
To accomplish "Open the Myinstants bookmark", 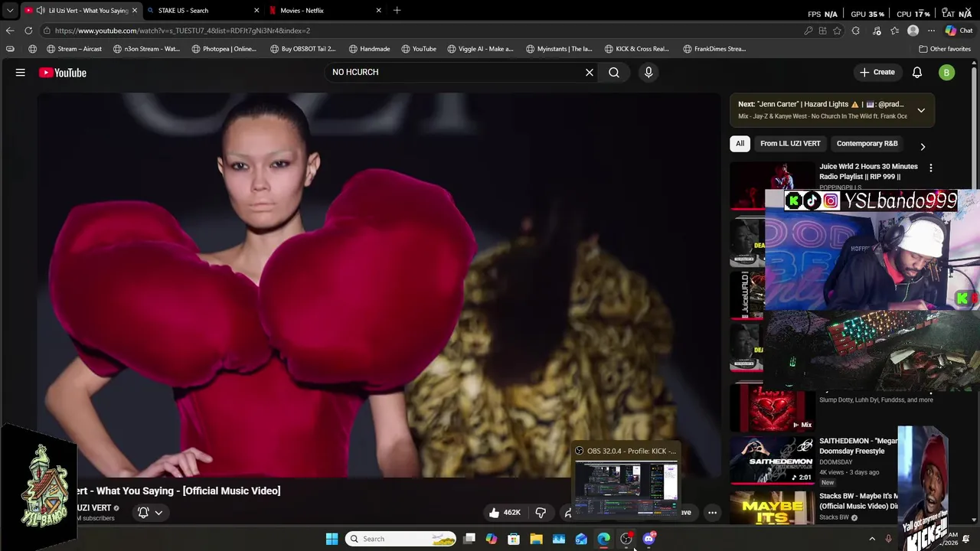I will click(559, 49).
